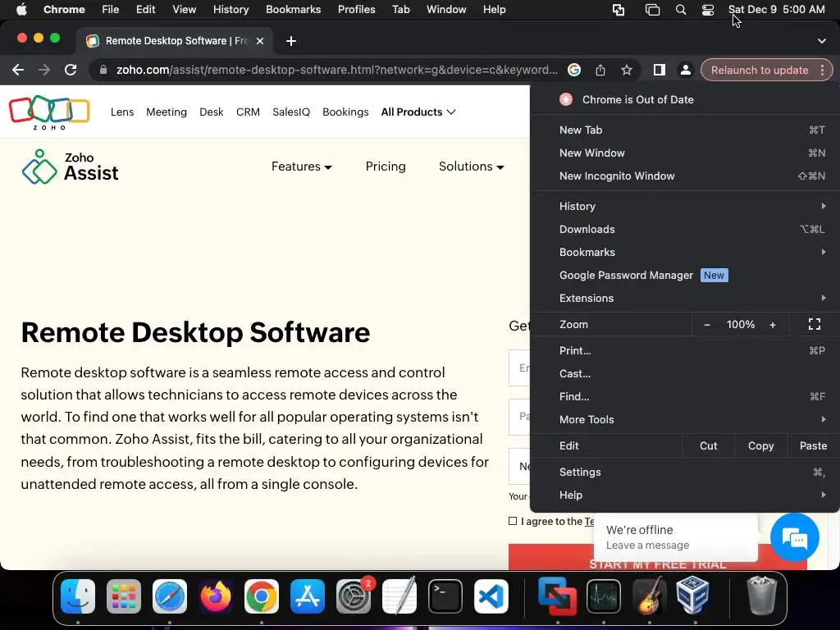Check the I agree to the Terms checkbox

[x=513, y=521]
